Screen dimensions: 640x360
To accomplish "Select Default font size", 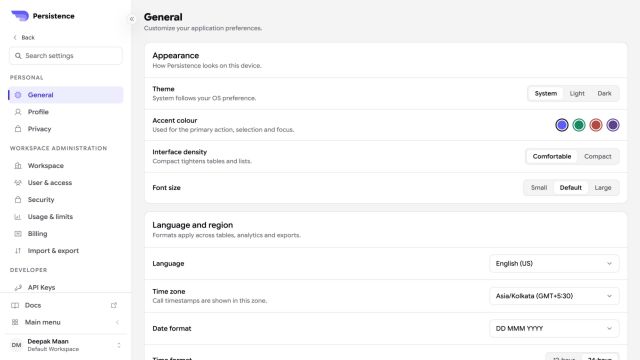I will 571,188.
